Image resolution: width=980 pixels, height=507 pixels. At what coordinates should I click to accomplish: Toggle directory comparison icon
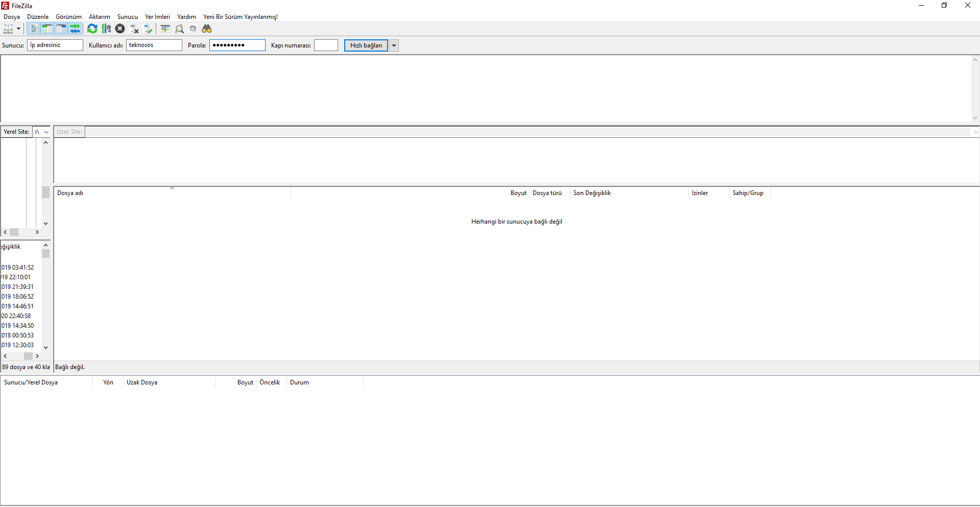coord(179,29)
